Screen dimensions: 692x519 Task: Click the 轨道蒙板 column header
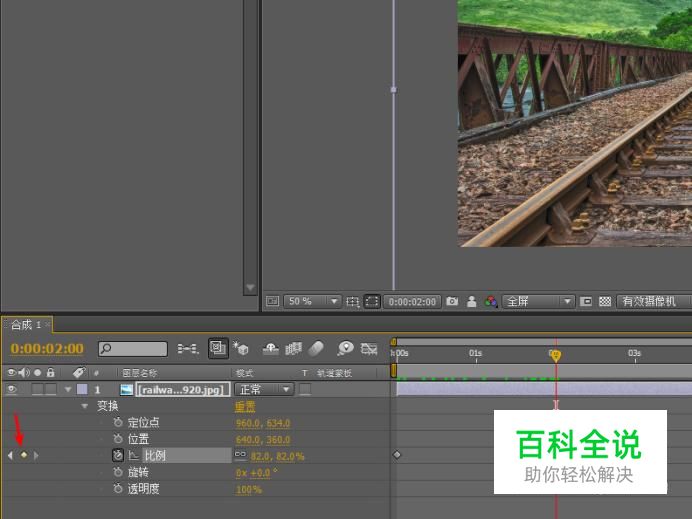pyautogui.click(x=334, y=373)
